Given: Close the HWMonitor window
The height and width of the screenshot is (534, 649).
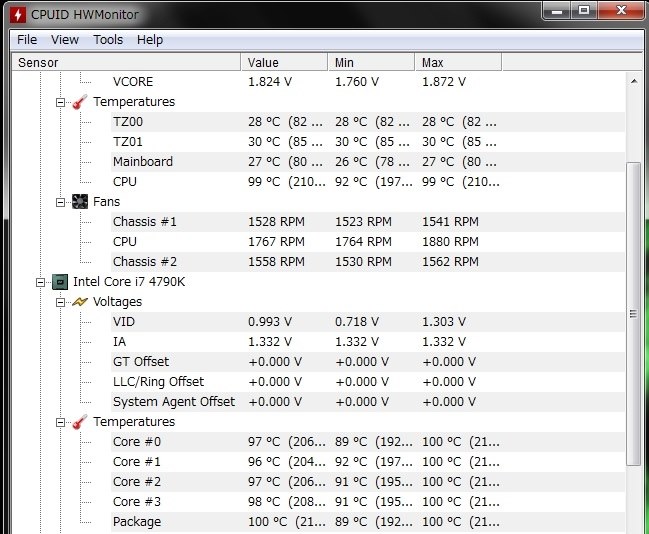Looking at the screenshot, I should coord(621,11).
